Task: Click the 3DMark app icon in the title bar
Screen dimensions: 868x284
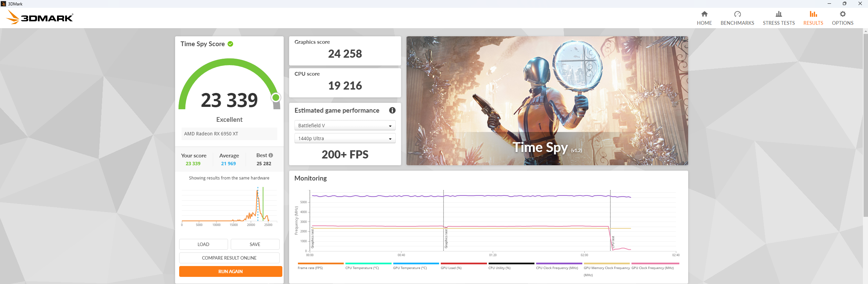Action: [x=3, y=4]
